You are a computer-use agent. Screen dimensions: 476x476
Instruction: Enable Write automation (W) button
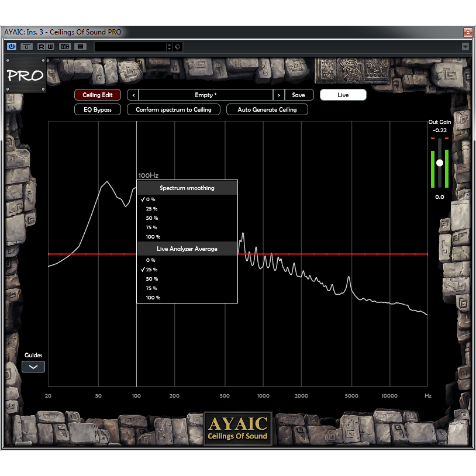tap(50, 47)
